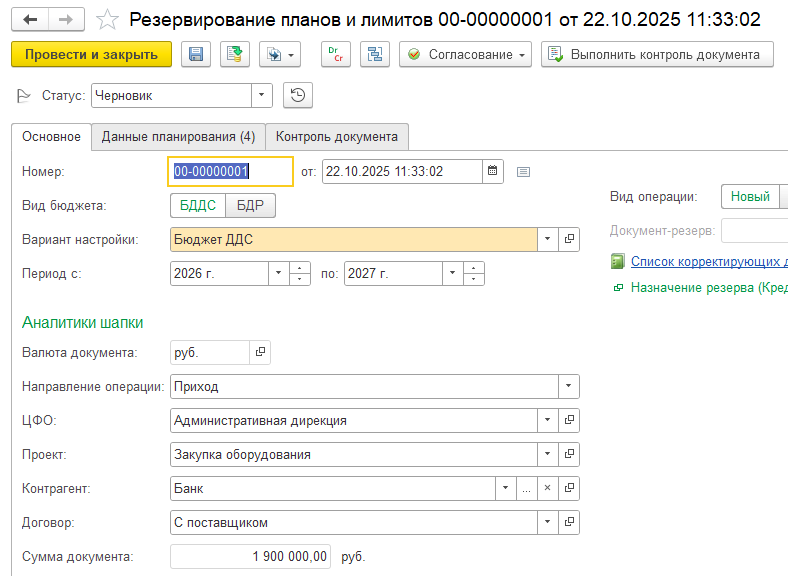Image resolution: width=788 pixels, height=576 pixels.
Task: Open Направление операции dropdown list
Action: click(x=568, y=386)
